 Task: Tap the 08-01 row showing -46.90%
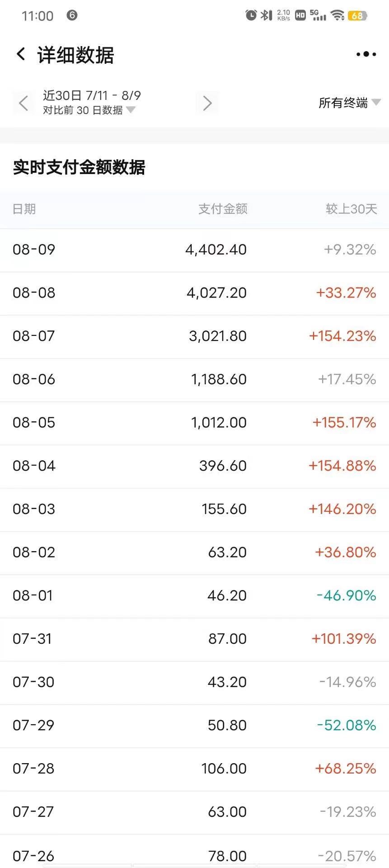194,595
